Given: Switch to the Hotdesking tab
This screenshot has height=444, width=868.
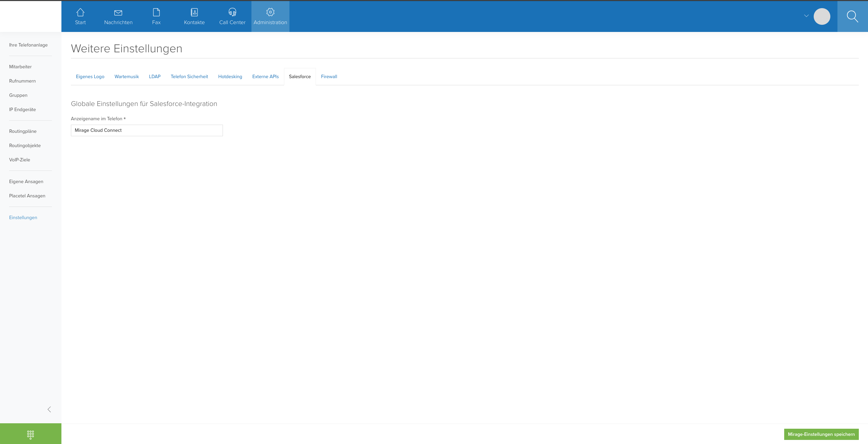Looking at the screenshot, I should pos(230,76).
